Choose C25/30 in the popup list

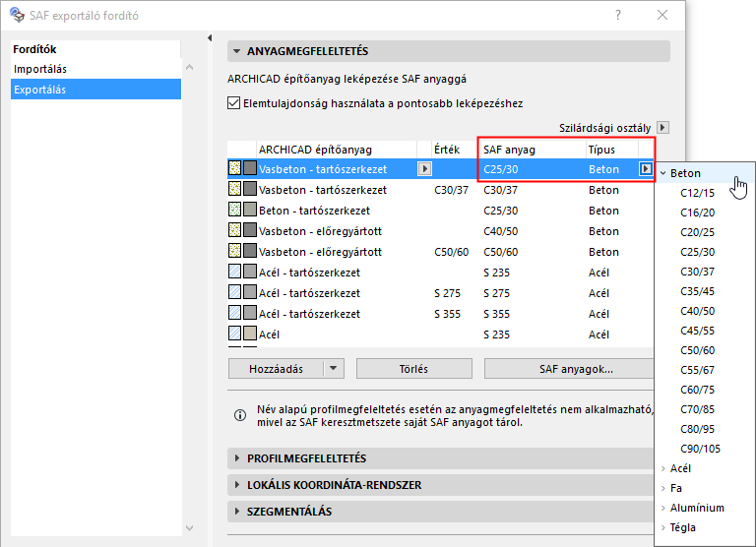pyautogui.click(x=697, y=252)
